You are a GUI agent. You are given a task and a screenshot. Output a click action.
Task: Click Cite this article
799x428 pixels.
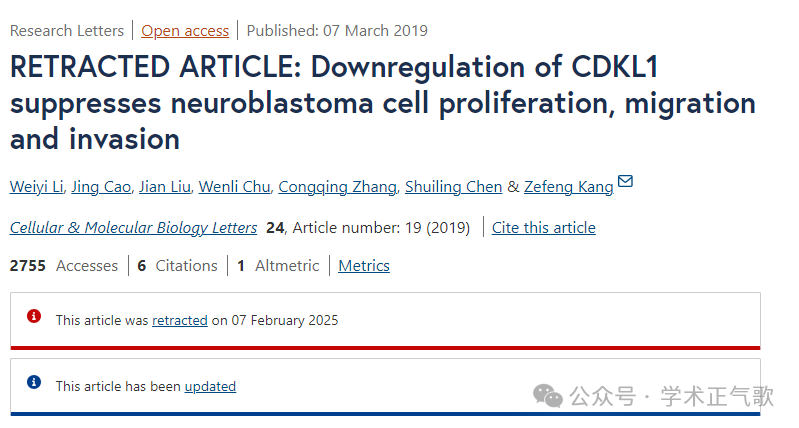[544, 228]
